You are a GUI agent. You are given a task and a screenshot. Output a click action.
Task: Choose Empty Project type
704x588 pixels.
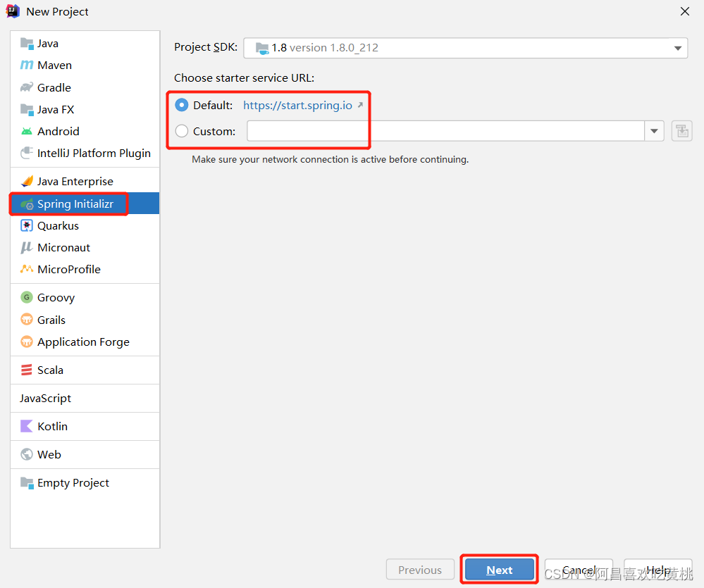coord(85,483)
